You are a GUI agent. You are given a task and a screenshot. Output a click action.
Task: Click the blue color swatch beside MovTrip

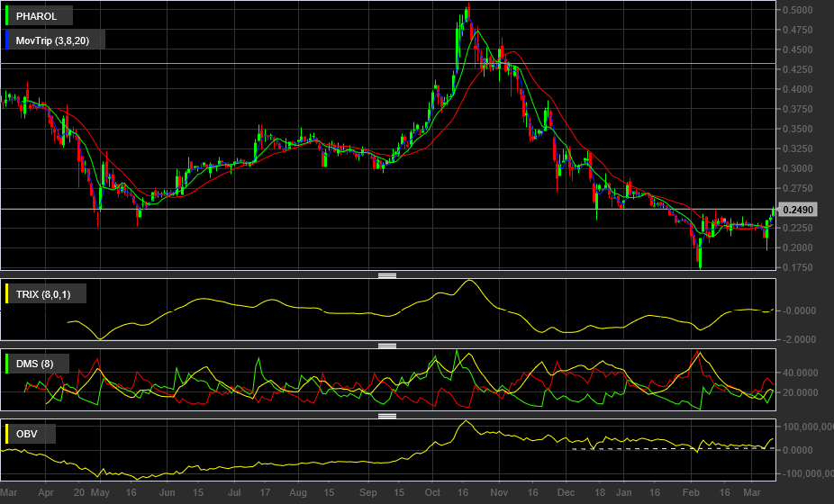(x=7, y=40)
